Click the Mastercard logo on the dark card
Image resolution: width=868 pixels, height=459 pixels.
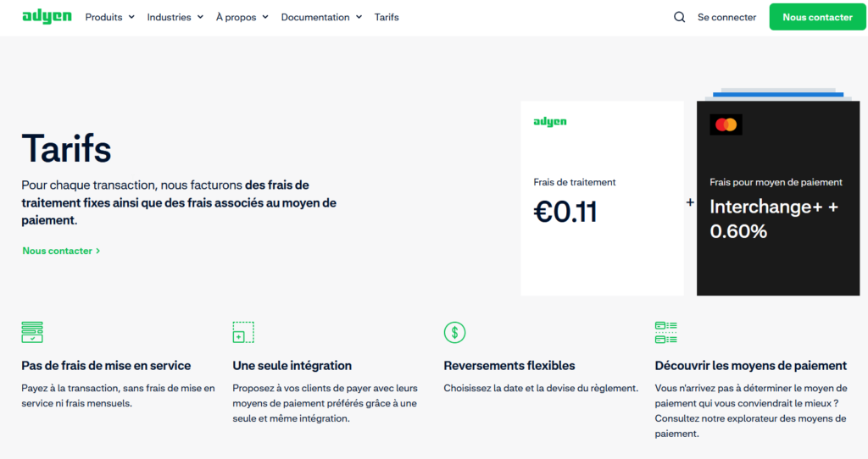pos(726,124)
